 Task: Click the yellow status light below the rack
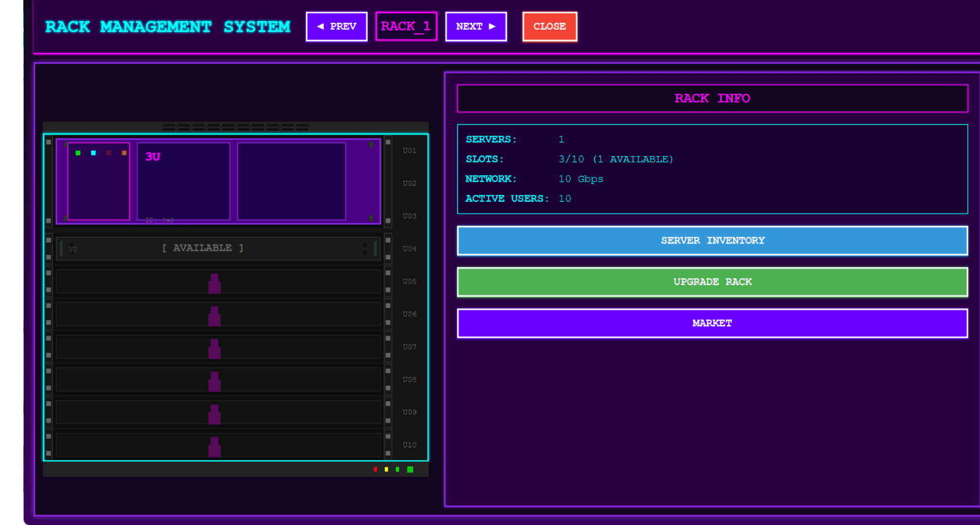point(386,469)
